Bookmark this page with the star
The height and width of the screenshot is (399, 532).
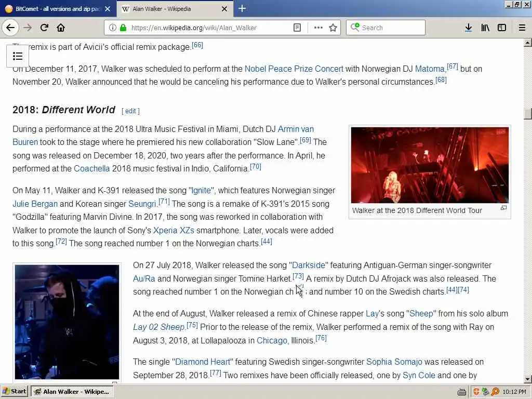click(x=333, y=28)
